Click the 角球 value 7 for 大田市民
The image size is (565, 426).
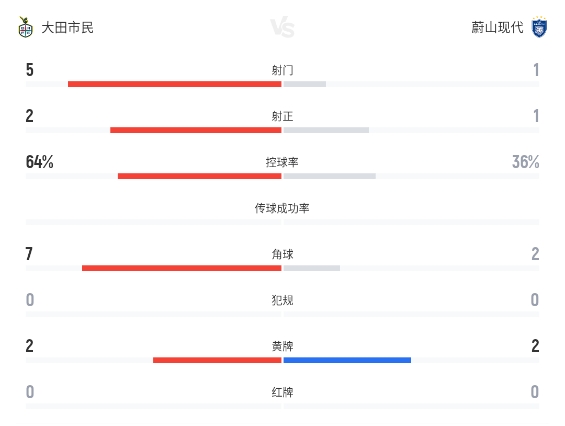pos(29,254)
